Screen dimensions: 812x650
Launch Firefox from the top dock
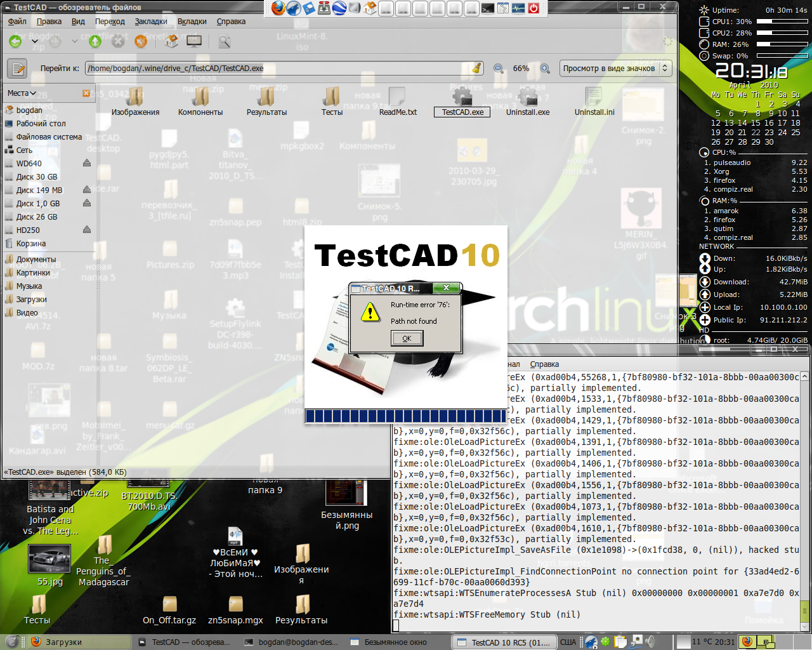278,8
